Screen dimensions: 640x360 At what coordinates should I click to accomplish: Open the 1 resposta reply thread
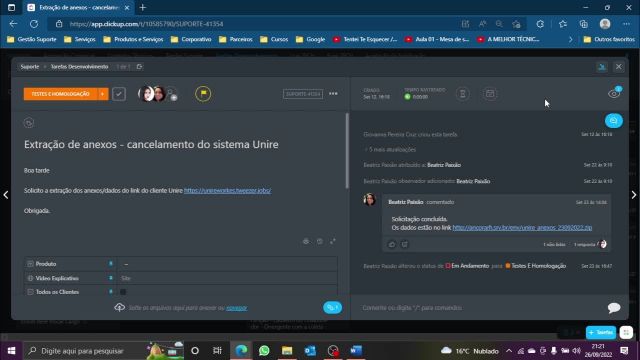[584, 244]
